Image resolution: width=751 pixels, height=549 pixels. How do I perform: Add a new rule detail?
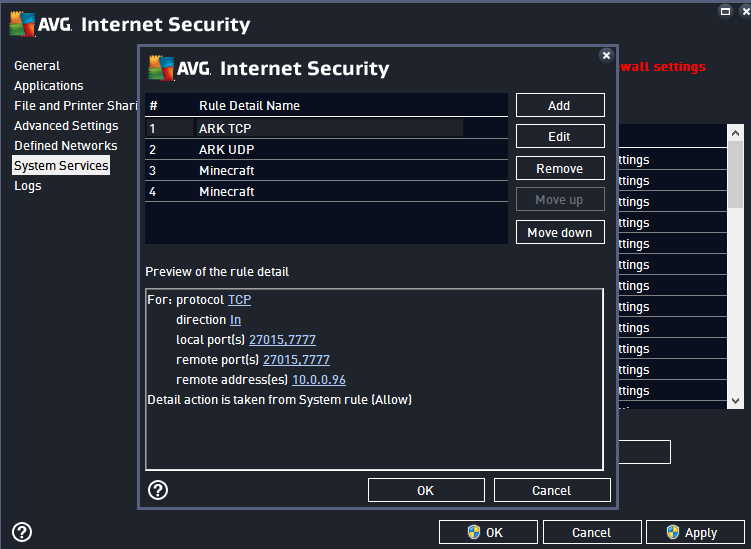560,105
